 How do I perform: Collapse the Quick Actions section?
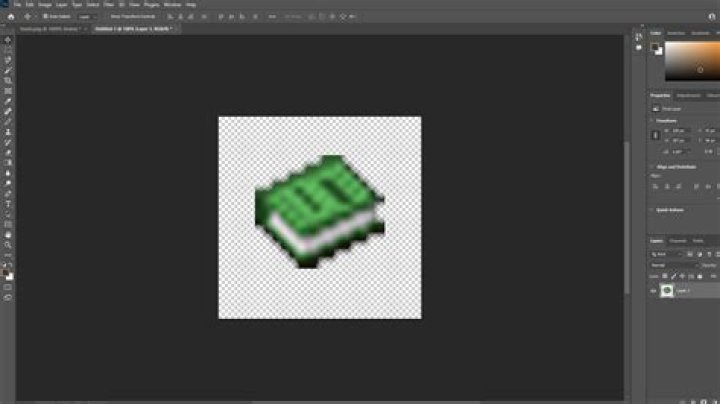coord(652,210)
